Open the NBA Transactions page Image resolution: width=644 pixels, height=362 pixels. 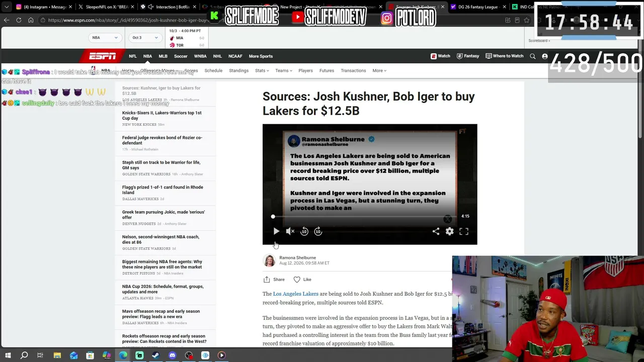click(x=353, y=71)
